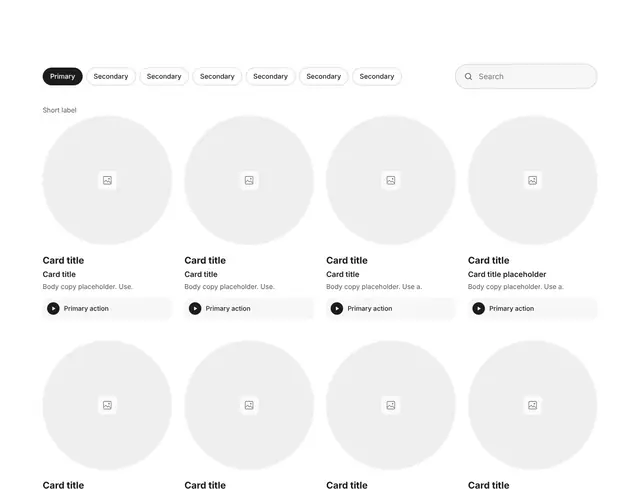Focus the Search input field
This screenshot has height=489, width=640.
click(526, 76)
